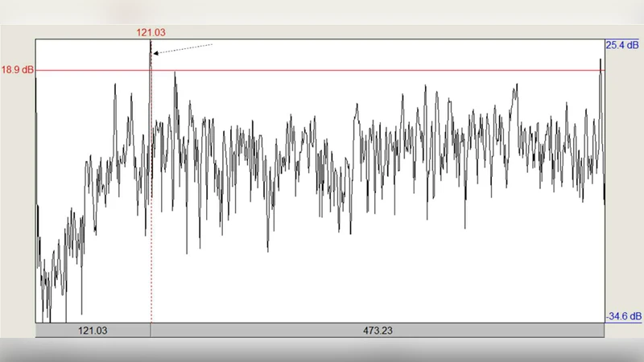
Task: Click the first tall peak right of cursor
Action: [x=175, y=73]
